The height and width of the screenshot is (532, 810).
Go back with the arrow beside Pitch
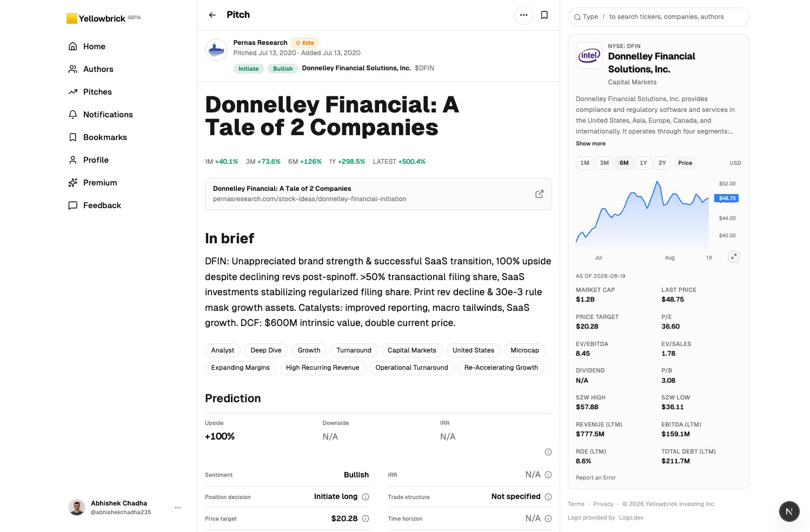213,15
